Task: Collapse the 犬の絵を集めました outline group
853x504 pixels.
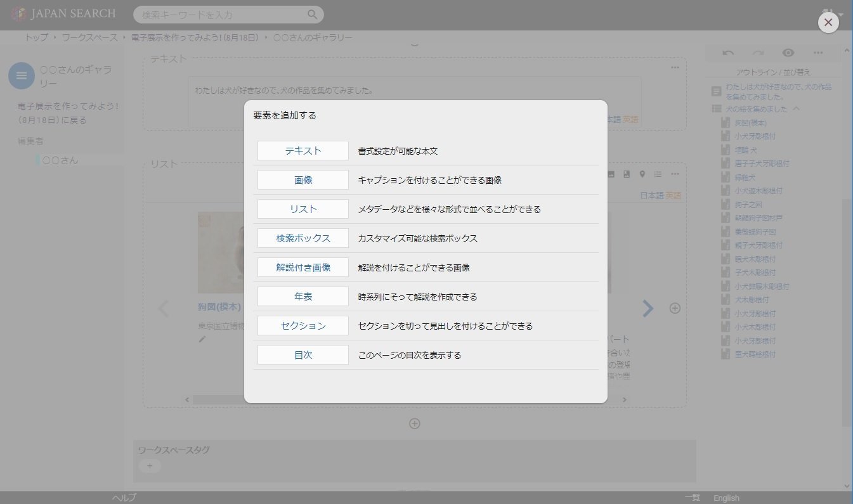Action: click(x=797, y=109)
